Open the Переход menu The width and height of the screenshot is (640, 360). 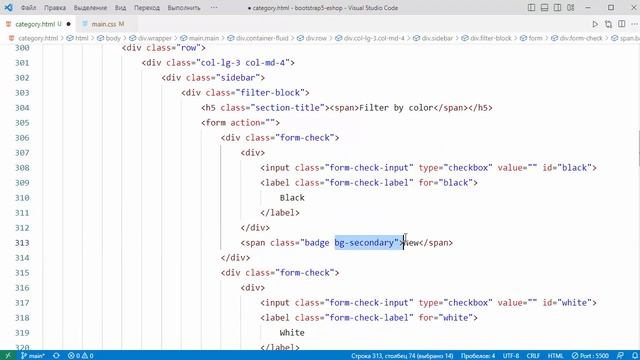click(147, 8)
